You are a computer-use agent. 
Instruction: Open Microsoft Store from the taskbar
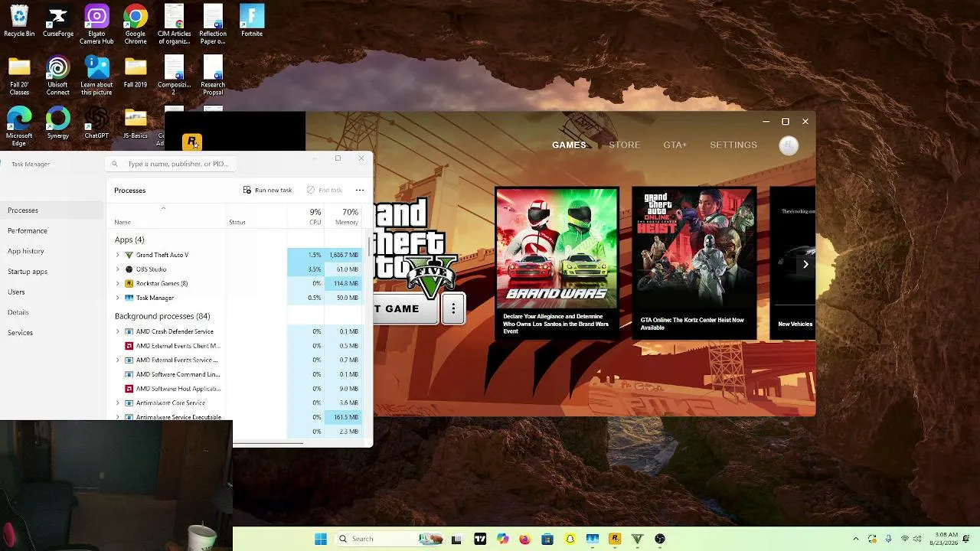coord(547,539)
